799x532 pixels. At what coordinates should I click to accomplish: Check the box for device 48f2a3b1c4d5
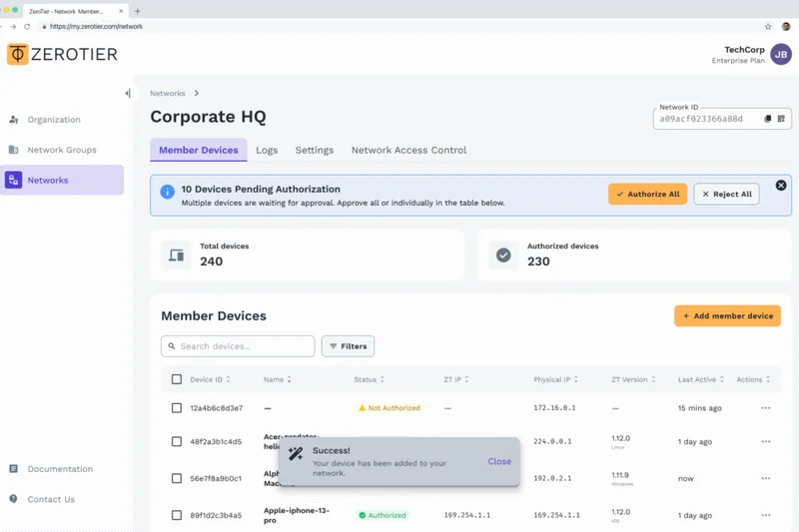click(x=177, y=441)
